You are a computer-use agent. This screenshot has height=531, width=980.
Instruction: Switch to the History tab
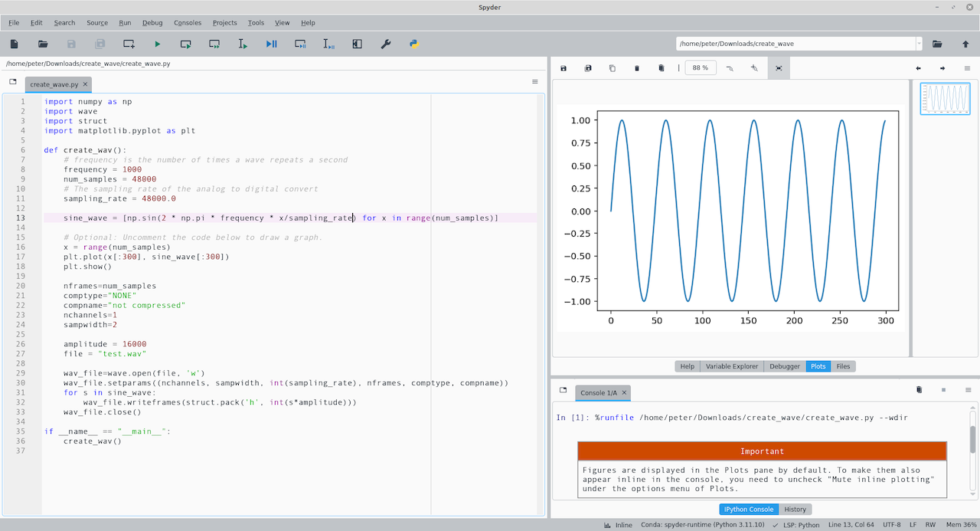(795, 509)
